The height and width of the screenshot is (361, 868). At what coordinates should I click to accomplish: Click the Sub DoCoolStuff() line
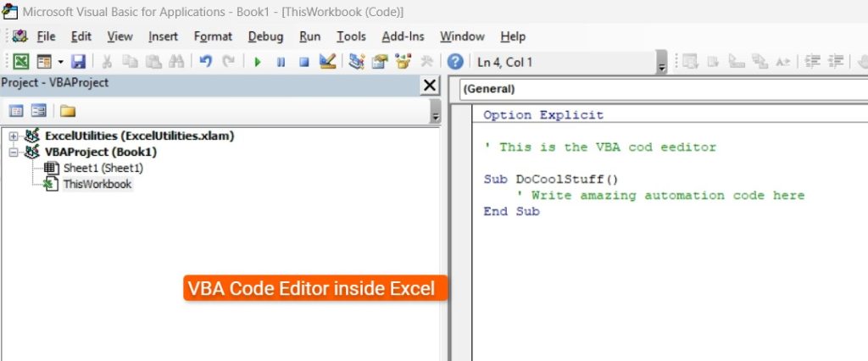[x=551, y=180]
